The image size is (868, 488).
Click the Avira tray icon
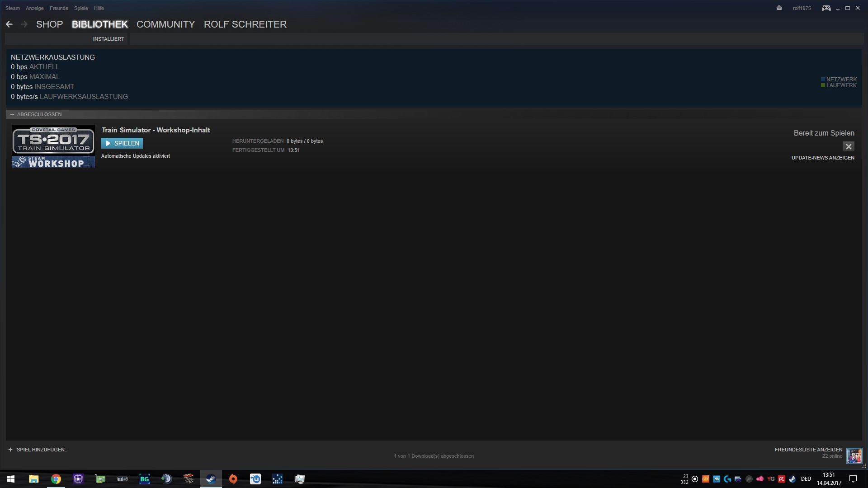click(781, 479)
